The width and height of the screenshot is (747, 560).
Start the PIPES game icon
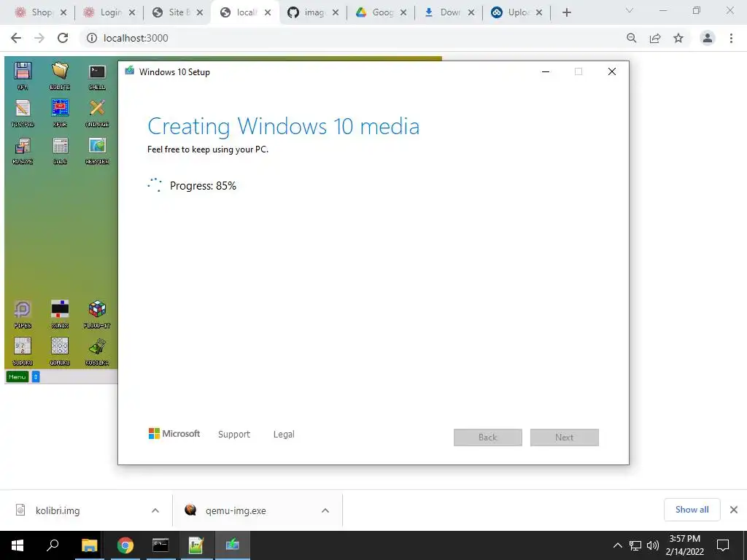click(23, 309)
